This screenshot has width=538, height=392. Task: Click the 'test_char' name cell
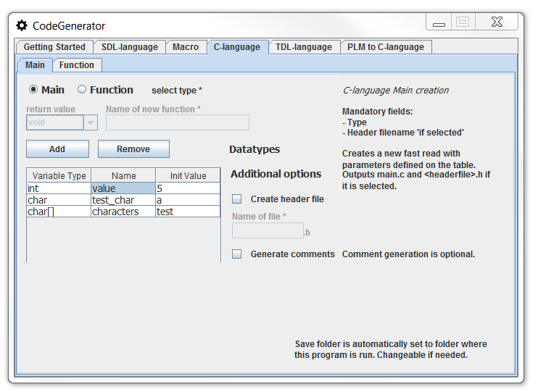(x=123, y=200)
